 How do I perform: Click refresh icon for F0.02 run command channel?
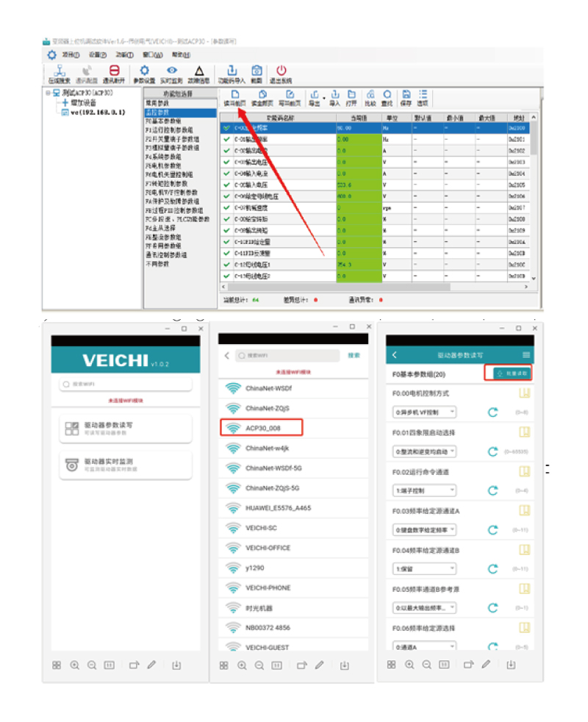pyautogui.click(x=492, y=490)
